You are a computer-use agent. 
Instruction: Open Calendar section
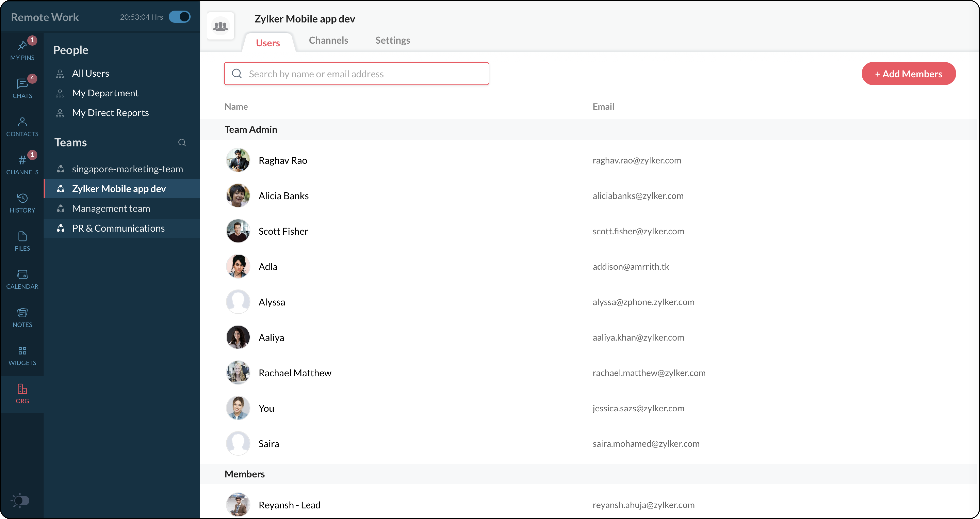point(22,279)
